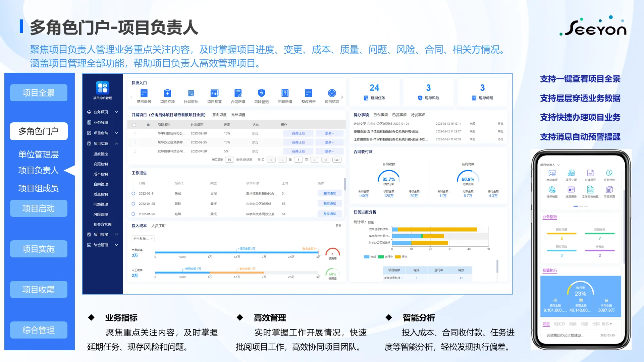This screenshot has width=644, height=362.
Task: Open the 整改报告 quick entry icon
Action: click(308, 93)
